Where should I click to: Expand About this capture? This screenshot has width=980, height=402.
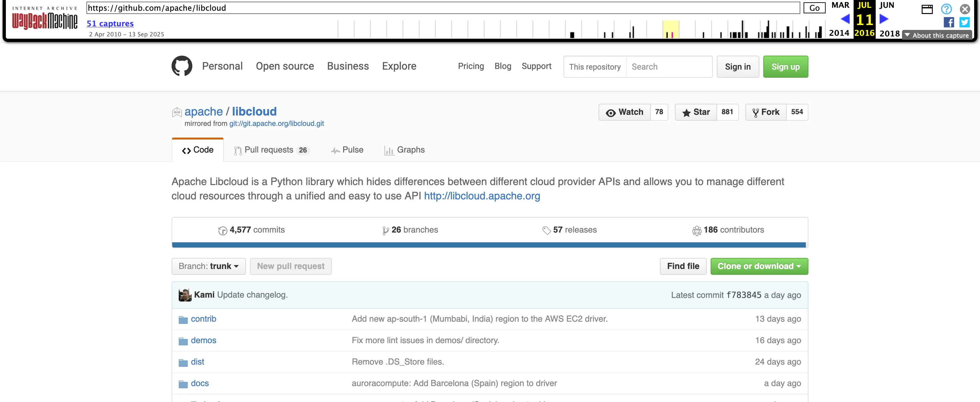click(937, 35)
